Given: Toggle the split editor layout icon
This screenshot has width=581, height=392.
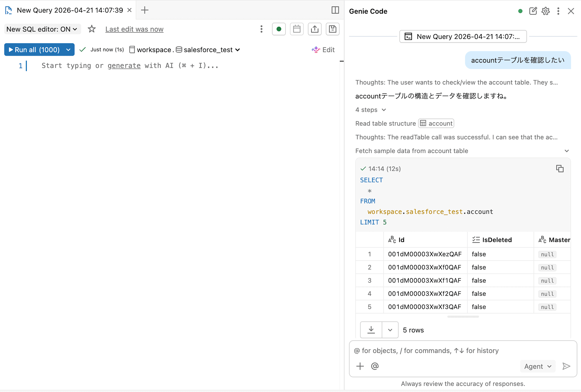Looking at the screenshot, I should (x=336, y=10).
